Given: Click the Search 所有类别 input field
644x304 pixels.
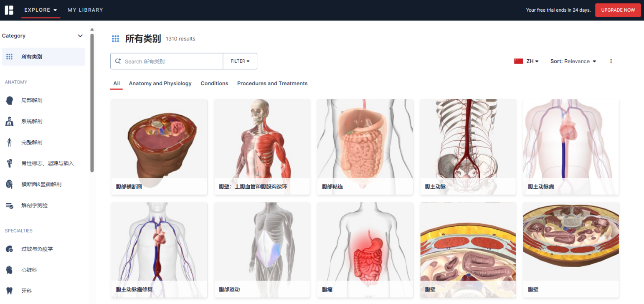Looking at the screenshot, I should [x=171, y=61].
